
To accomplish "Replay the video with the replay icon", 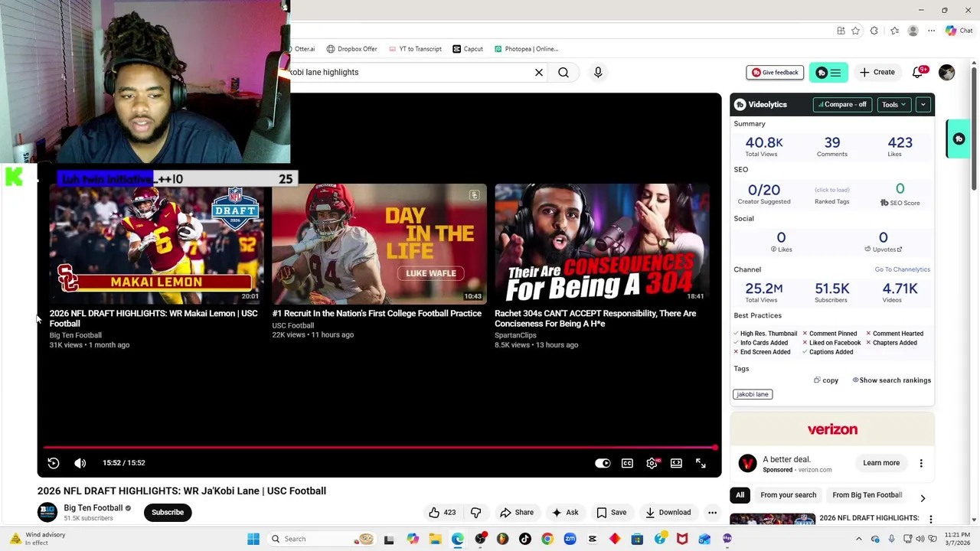I will click(x=54, y=463).
